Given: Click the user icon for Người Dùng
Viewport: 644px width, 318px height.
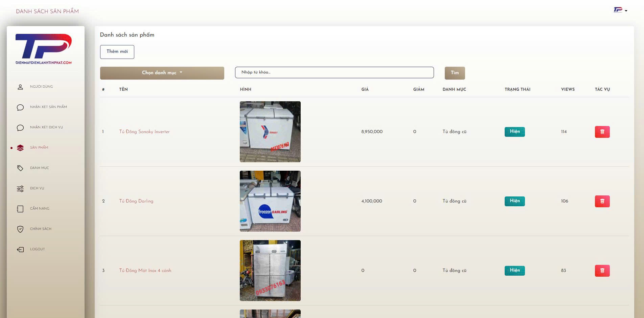Looking at the screenshot, I should pos(20,87).
